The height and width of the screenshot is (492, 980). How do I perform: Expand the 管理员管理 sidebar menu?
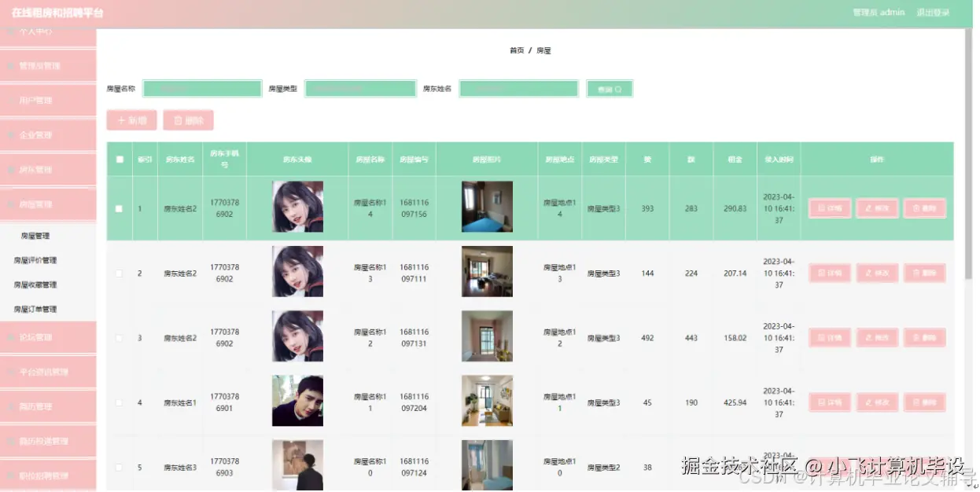tap(48, 66)
